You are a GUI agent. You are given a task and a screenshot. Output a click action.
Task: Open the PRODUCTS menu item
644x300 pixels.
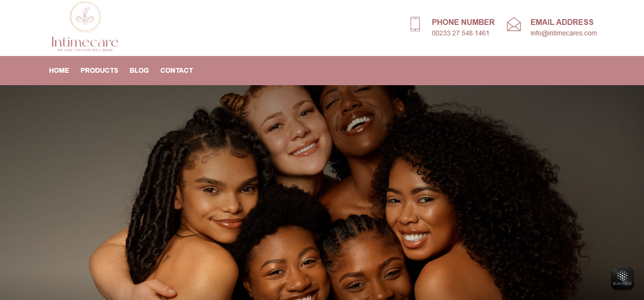pyautogui.click(x=99, y=70)
